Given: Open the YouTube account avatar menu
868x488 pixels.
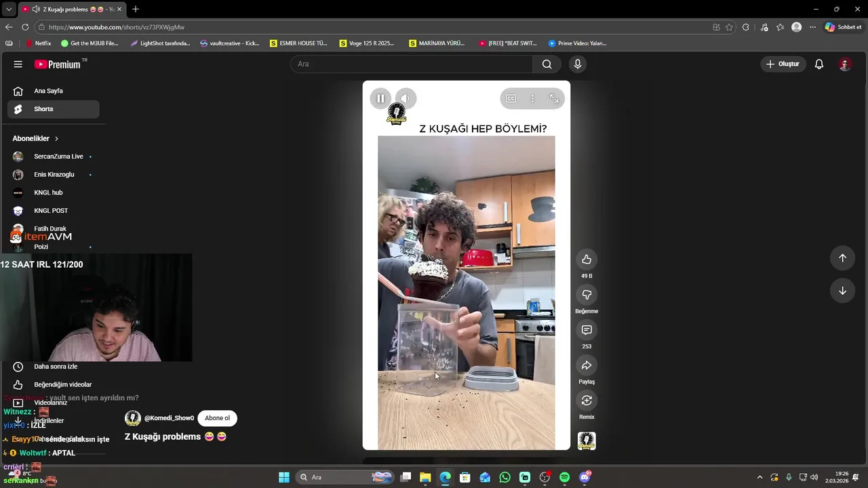Looking at the screenshot, I should click(x=845, y=64).
